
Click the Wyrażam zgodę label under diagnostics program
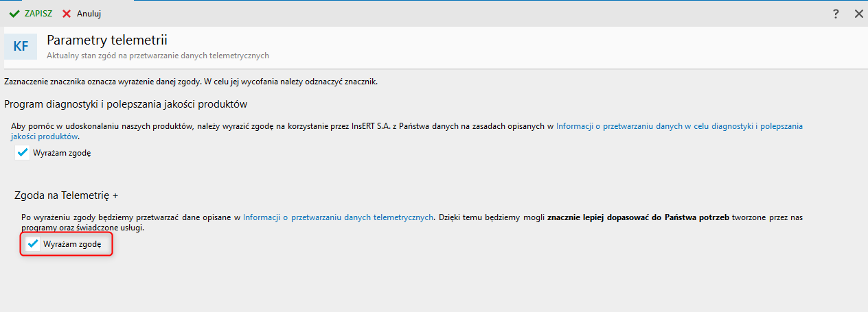tap(62, 153)
